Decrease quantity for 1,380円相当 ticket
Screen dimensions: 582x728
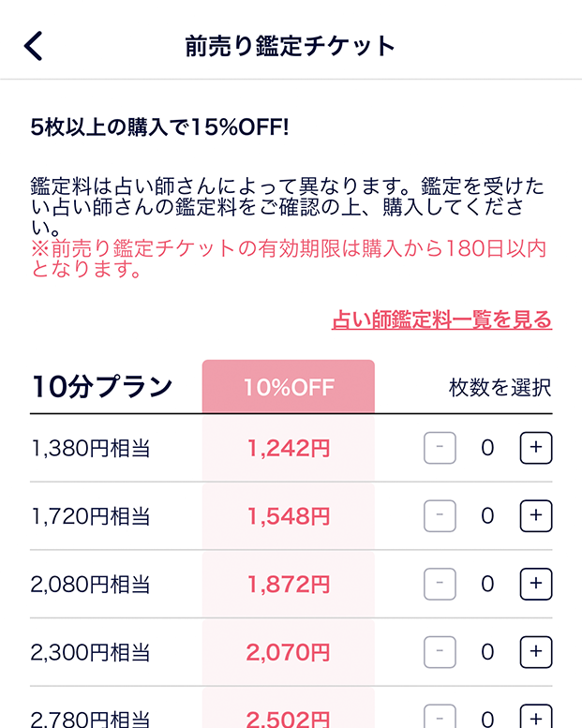(x=440, y=448)
